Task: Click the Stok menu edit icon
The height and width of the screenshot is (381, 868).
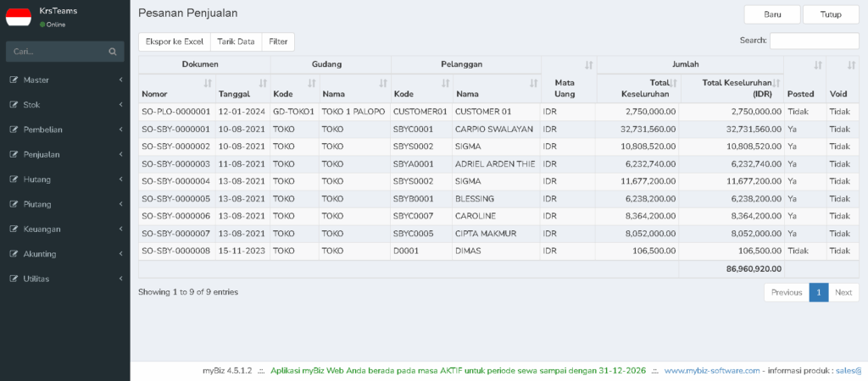Action: click(x=14, y=105)
